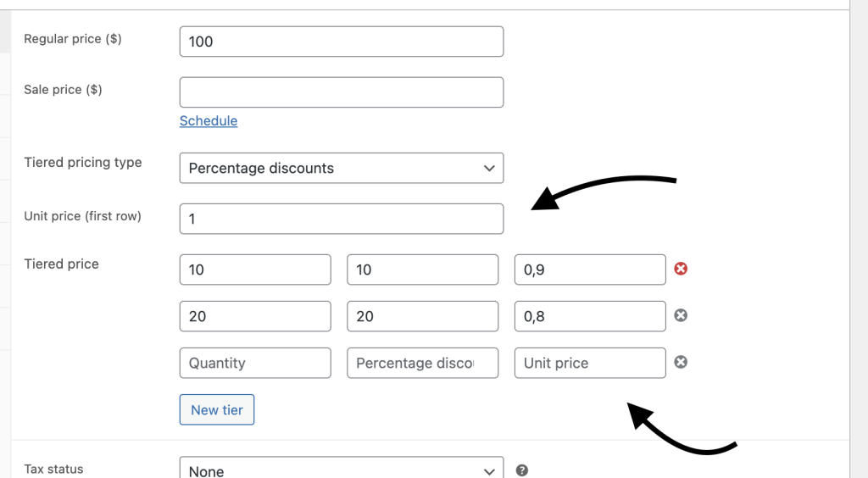Focus the Regular price field
Viewport: 868px width, 478px height.
click(342, 42)
